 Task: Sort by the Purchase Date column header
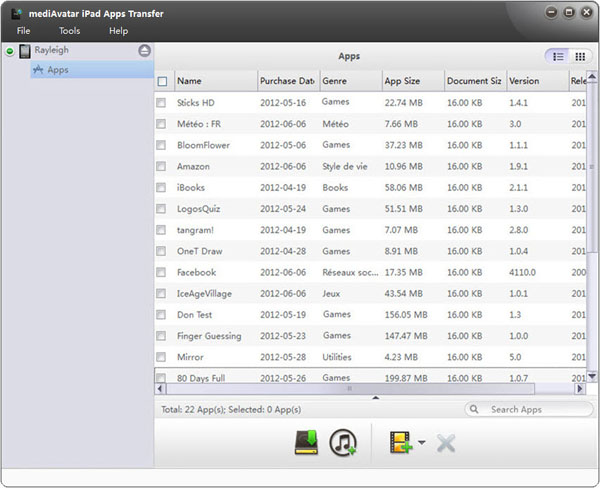[289, 81]
